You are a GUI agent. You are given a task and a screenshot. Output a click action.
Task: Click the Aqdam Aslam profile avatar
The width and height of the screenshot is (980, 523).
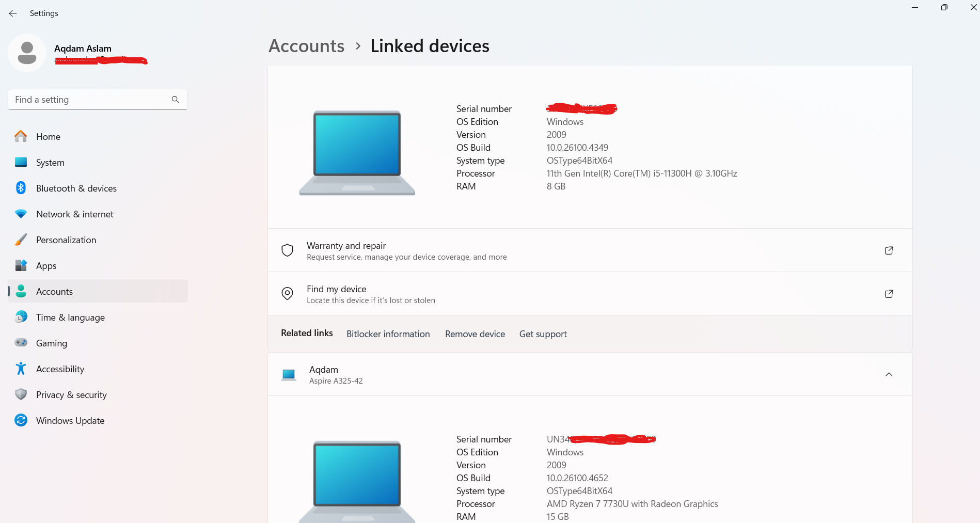pos(27,52)
